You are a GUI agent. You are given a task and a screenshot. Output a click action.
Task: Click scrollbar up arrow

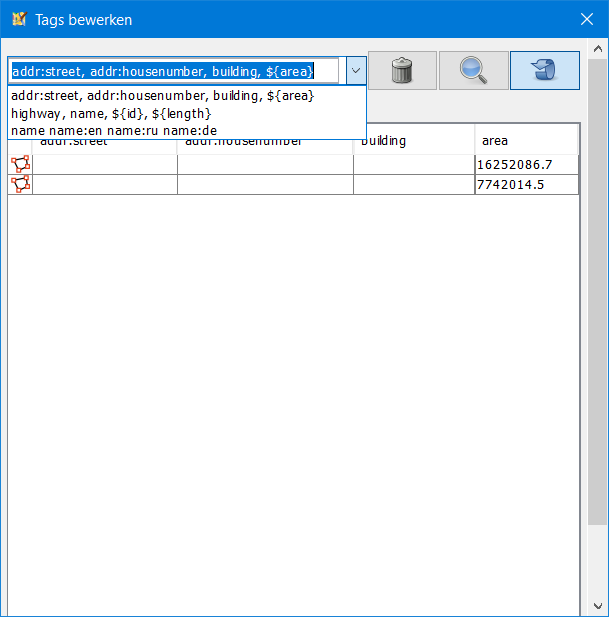(598, 49)
